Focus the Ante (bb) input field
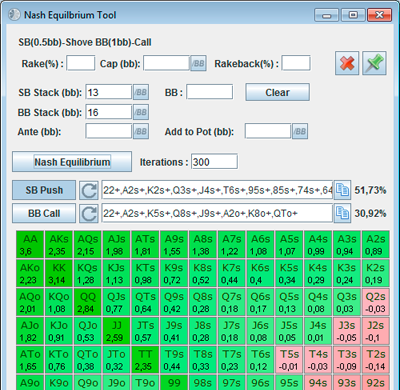This screenshot has width=400, height=390. point(109,131)
